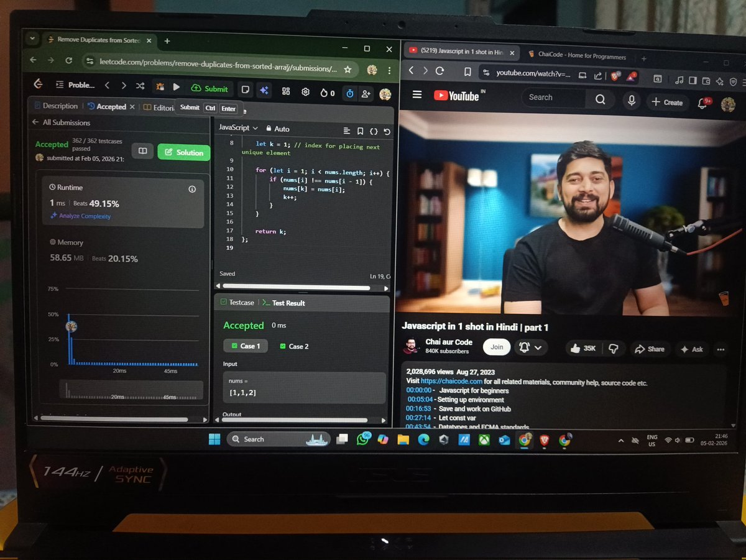Viewport: 746px width, 560px height.
Task: Click the green Submit button
Action: point(210,89)
